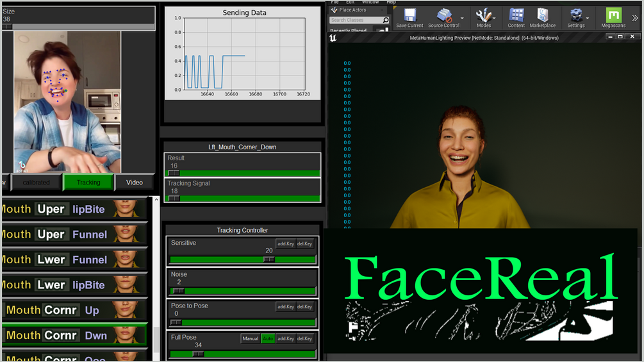Click the Full Pose slider track

pos(242,354)
